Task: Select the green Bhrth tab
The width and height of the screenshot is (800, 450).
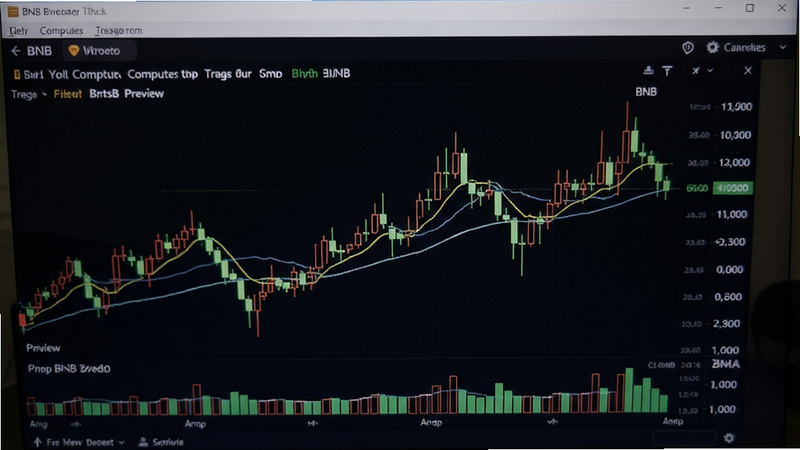Action: click(x=305, y=73)
